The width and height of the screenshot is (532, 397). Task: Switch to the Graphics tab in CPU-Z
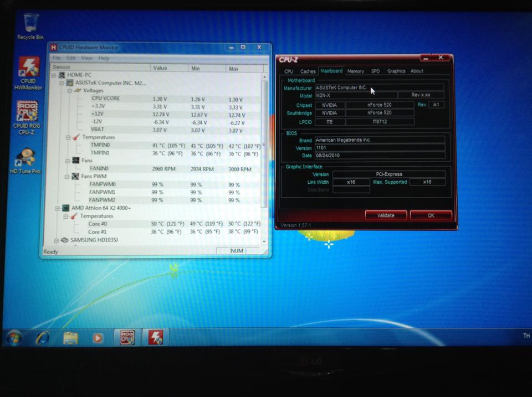pyautogui.click(x=396, y=71)
